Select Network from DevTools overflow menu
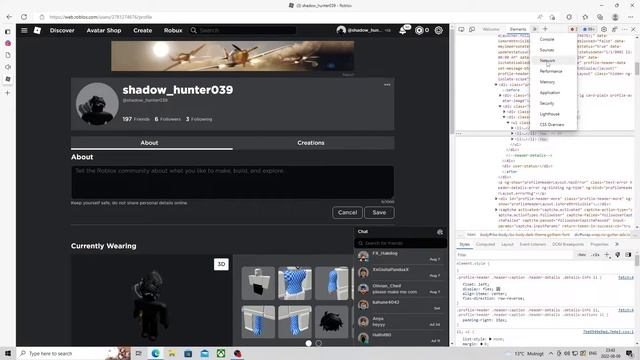The height and width of the screenshot is (360, 640). tap(547, 60)
